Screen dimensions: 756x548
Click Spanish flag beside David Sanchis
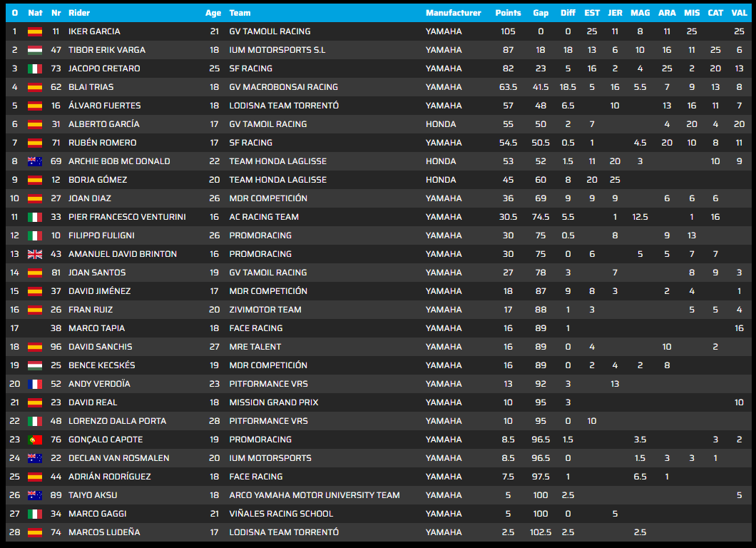point(35,347)
